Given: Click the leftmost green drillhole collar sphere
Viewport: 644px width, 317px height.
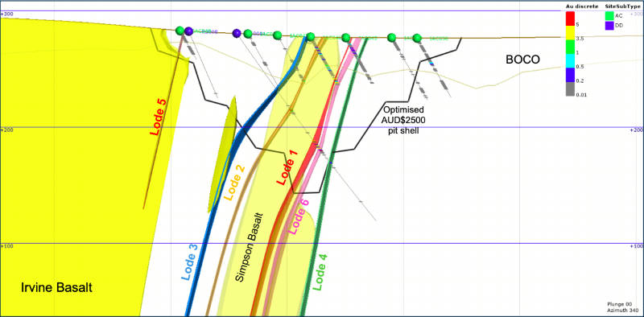Looking at the screenshot, I should (180, 31).
